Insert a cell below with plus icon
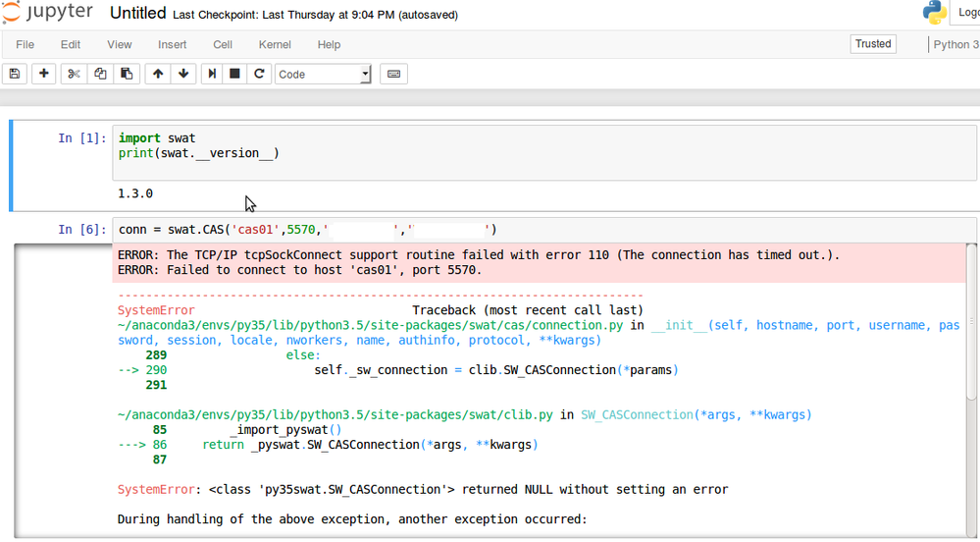This screenshot has width=980, height=542. pyautogui.click(x=44, y=74)
